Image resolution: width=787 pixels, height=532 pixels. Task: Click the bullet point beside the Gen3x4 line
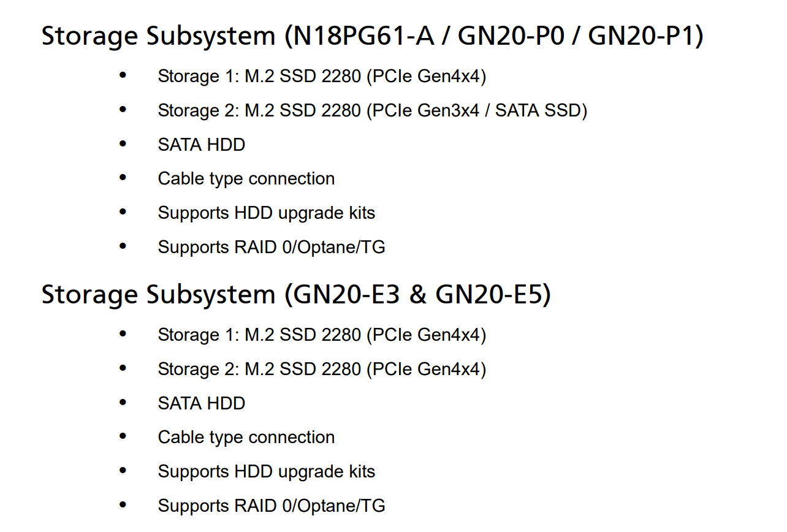123,110
